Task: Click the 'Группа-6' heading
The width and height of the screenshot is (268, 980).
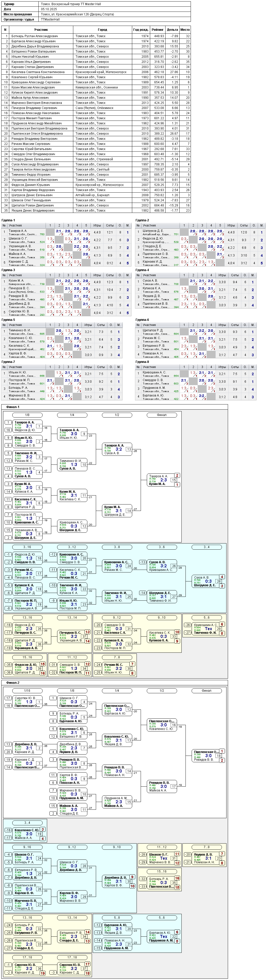Action: tap(142, 320)
